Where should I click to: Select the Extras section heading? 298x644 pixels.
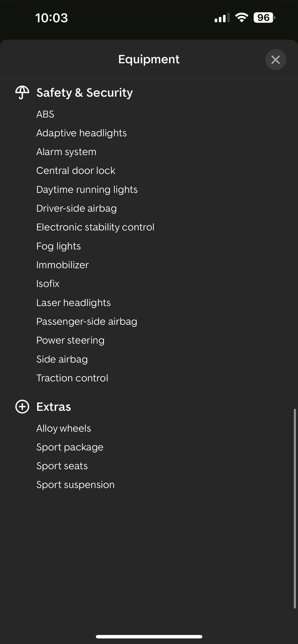pyautogui.click(x=54, y=407)
